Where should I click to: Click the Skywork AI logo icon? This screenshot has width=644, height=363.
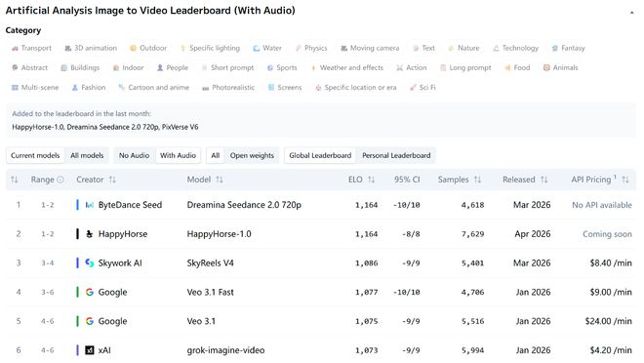(89, 263)
